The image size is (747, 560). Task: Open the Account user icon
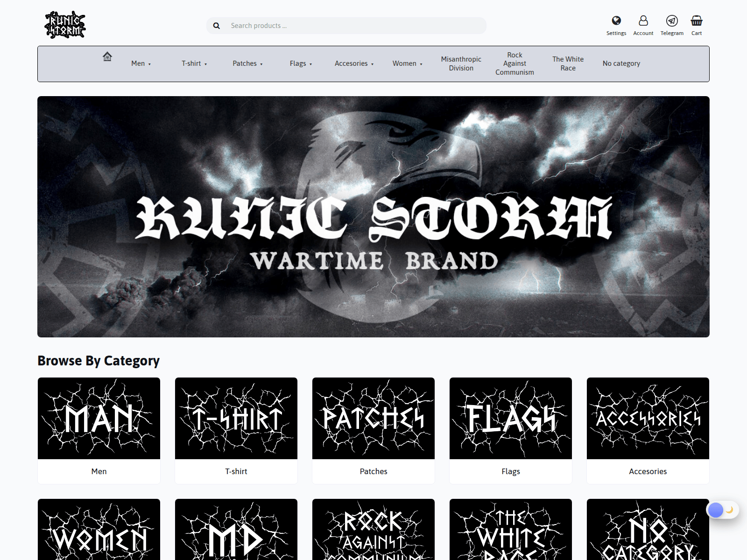pos(643,21)
